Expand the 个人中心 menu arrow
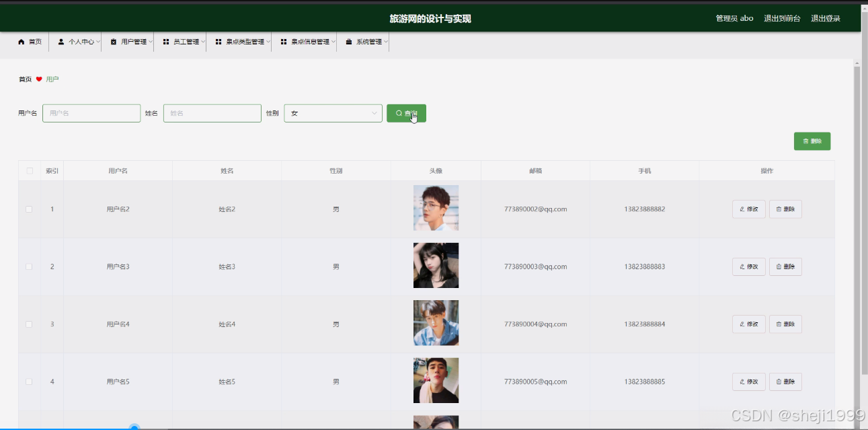Viewport: 868px width, 430px height. pyautogui.click(x=98, y=42)
